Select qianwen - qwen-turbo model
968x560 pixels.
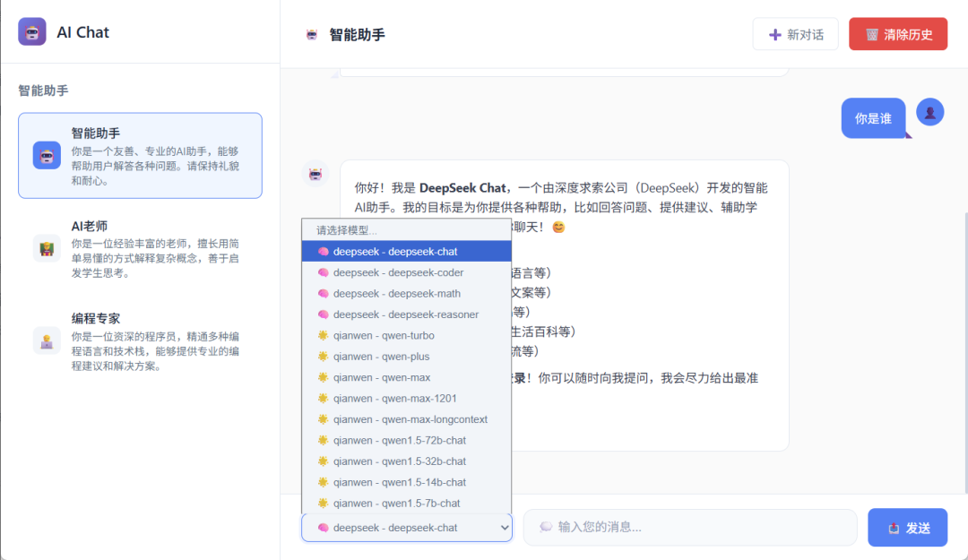407,335
